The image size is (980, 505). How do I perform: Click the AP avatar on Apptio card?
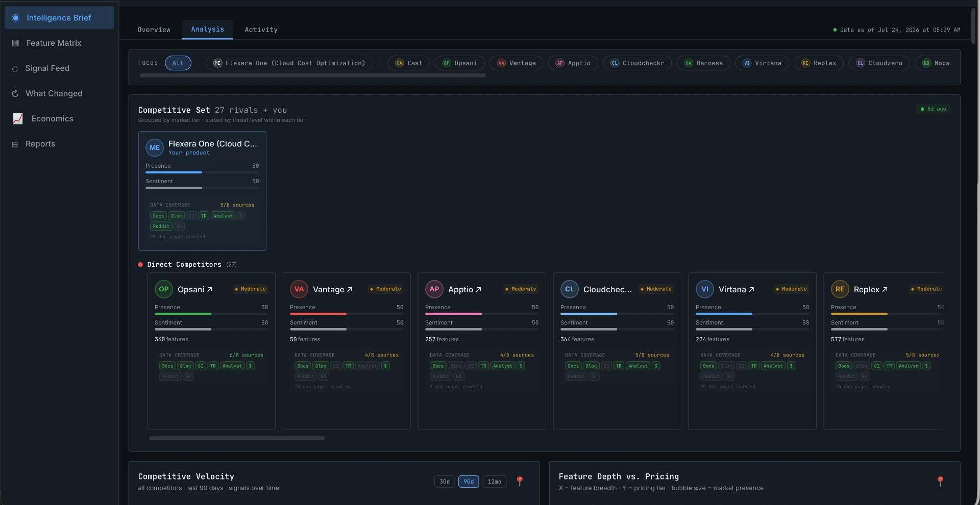(434, 289)
